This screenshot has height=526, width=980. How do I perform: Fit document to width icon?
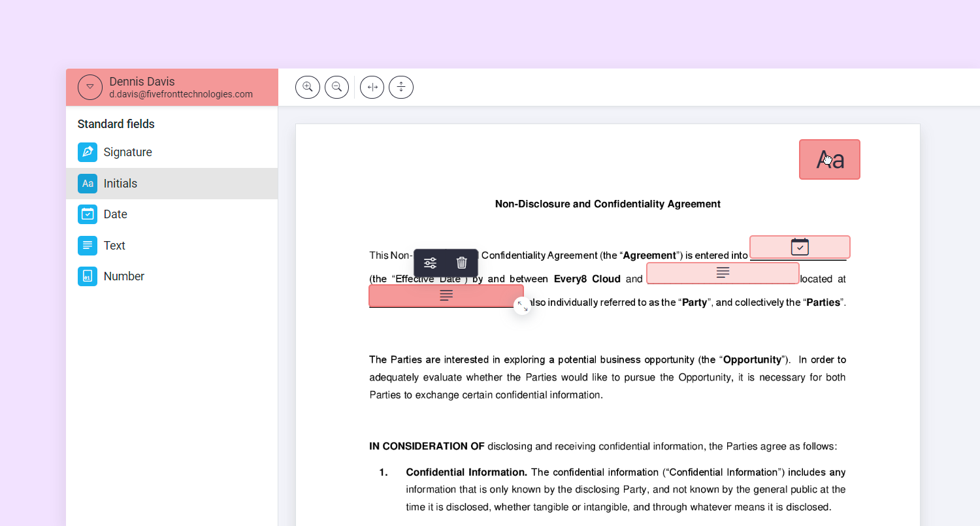click(x=372, y=87)
